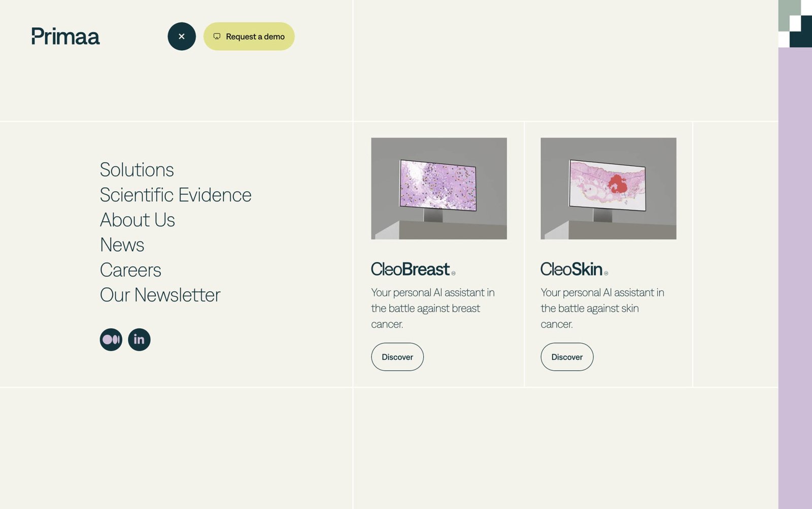This screenshot has height=509, width=812.
Task: Click the checkered pattern icon in the corner
Action: pyautogui.click(x=795, y=23)
